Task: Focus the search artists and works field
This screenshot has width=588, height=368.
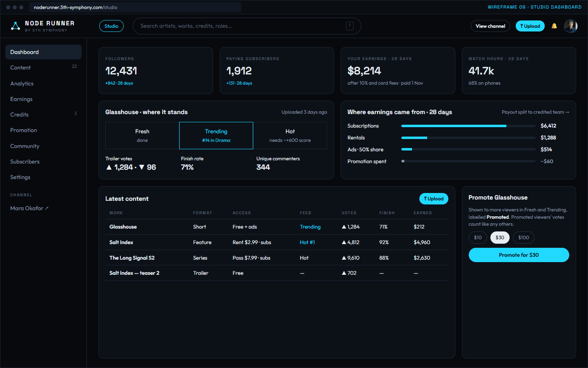Action: coord(247,26)
